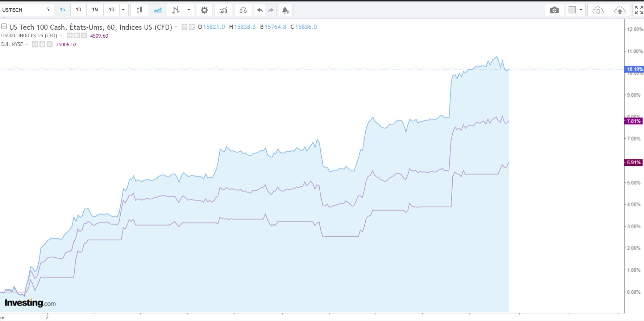The width and height of the screenshot is (644, 321).
Task: Undo the last chart action
Action: [x=259, y=10]
